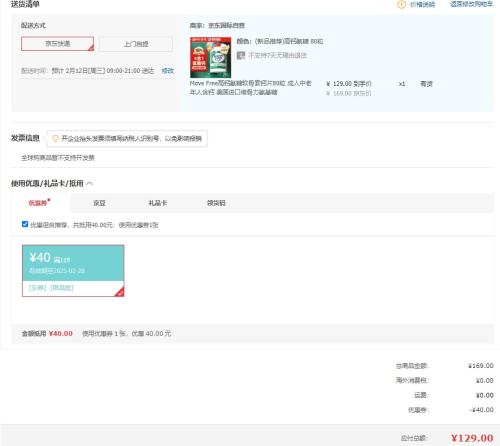Switch to the 礼品卡 tab

[158, 203]
